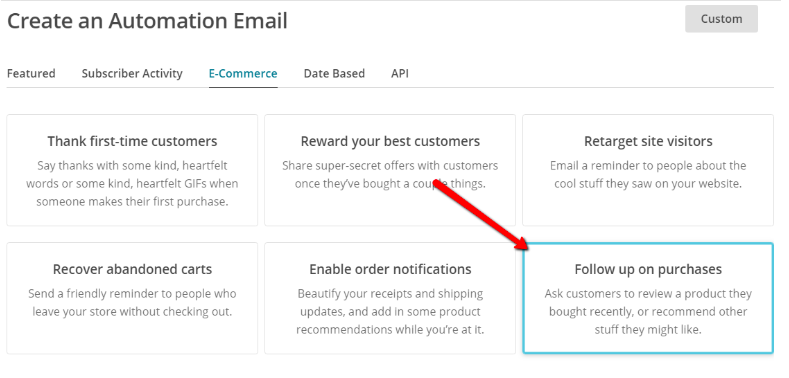Click the Create an Automation Email heading
The height and width of the screenshot is (378, 789).
[147, 21]
